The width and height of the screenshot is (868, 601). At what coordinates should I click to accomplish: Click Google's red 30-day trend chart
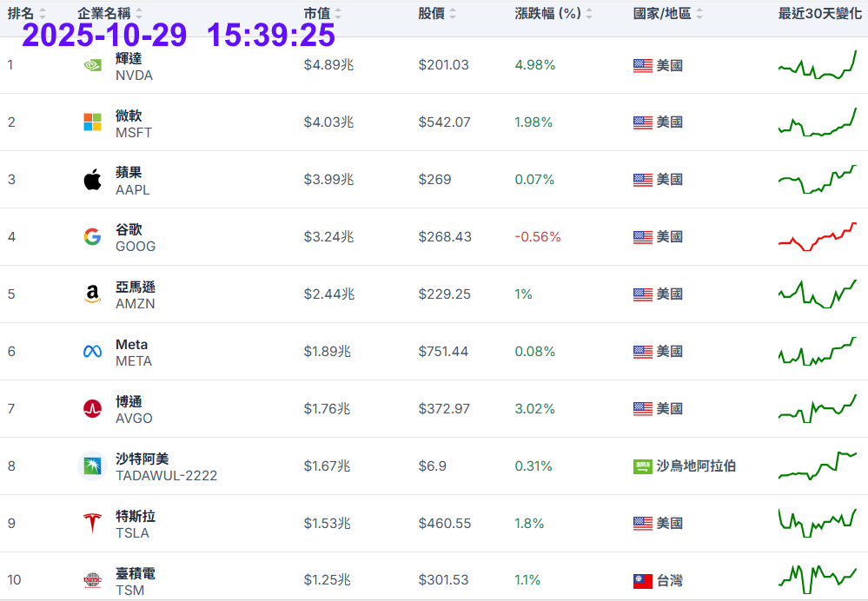coord(817,237)
